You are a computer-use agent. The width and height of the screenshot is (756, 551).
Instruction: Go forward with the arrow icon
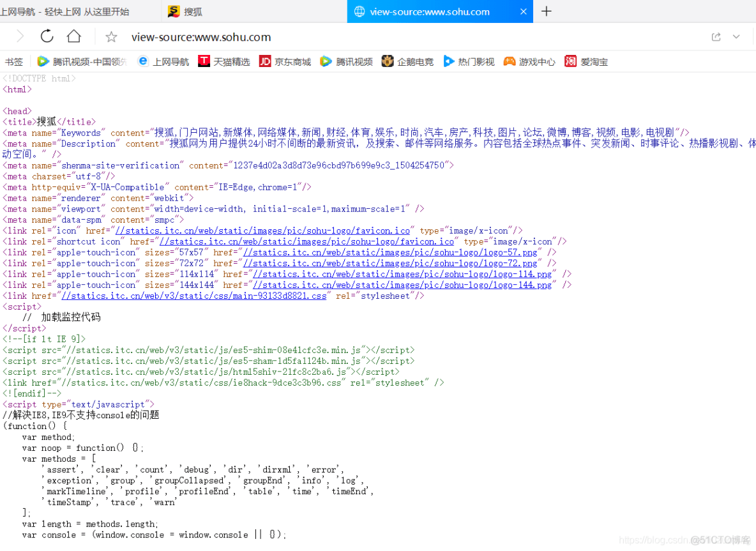(20, 36)
